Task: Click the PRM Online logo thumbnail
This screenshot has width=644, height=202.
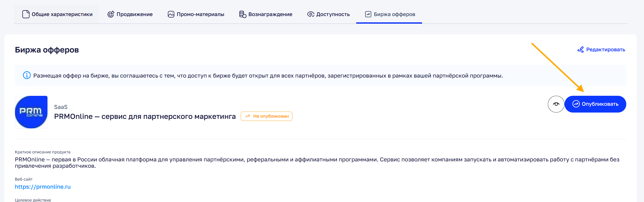Action: 31,112
